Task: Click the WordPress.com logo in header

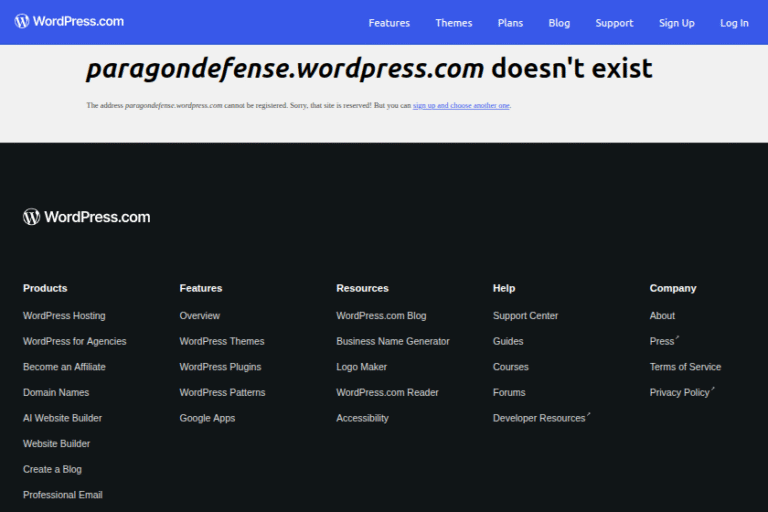Action: pyautogui.click(x=69, y=21)
